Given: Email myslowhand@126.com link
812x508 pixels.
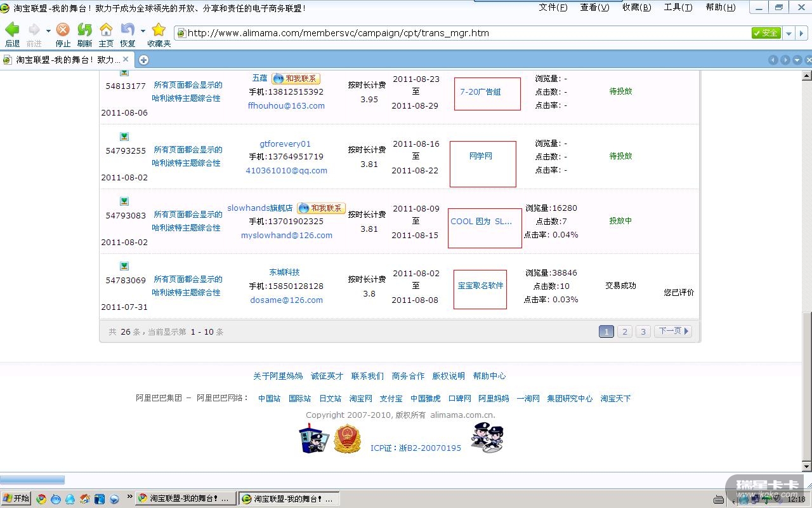Looking at the screenshot, I should tap(287, 236).
